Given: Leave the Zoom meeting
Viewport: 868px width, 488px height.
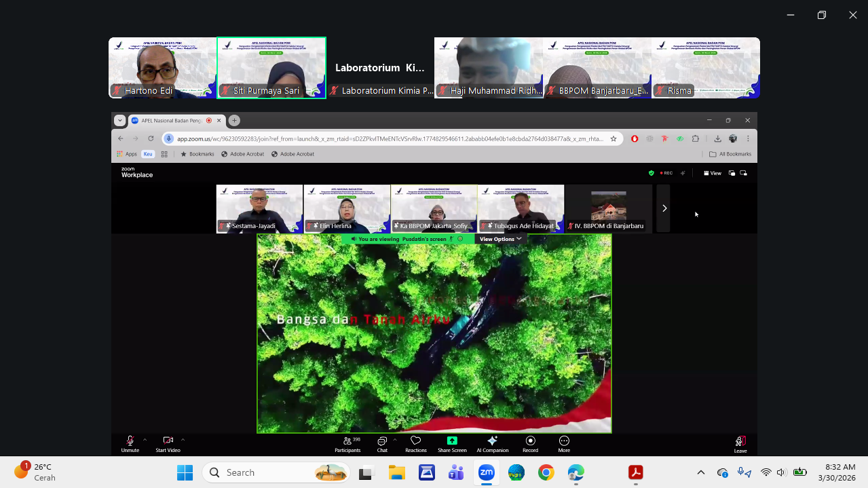Looking at the screenshot, I should pos(740,442).
